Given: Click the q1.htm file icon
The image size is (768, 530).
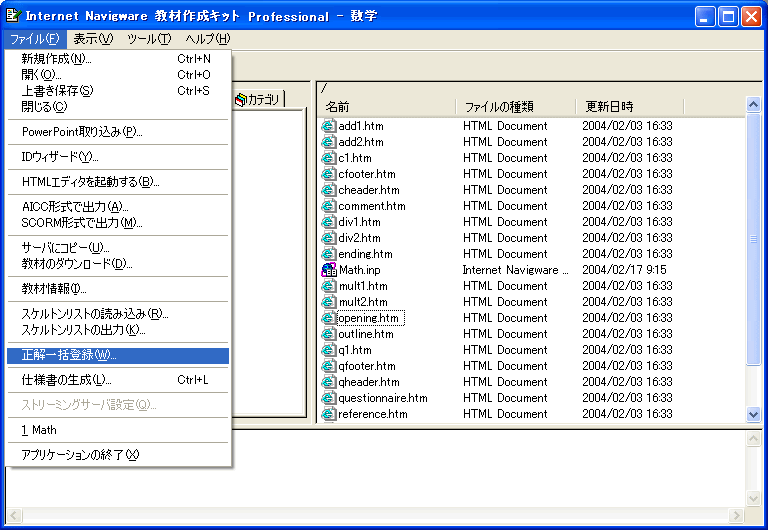Looking at the screenshot, I should click(328, 350).
